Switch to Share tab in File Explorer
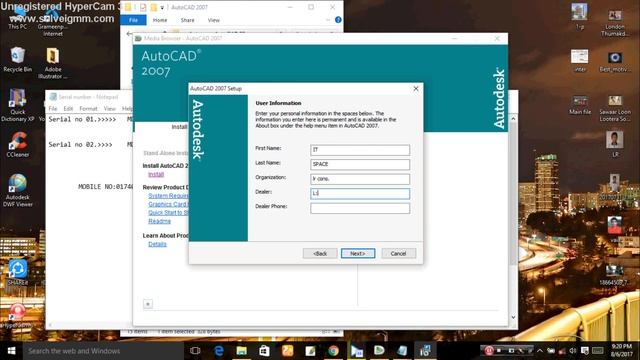 (187, 20)
